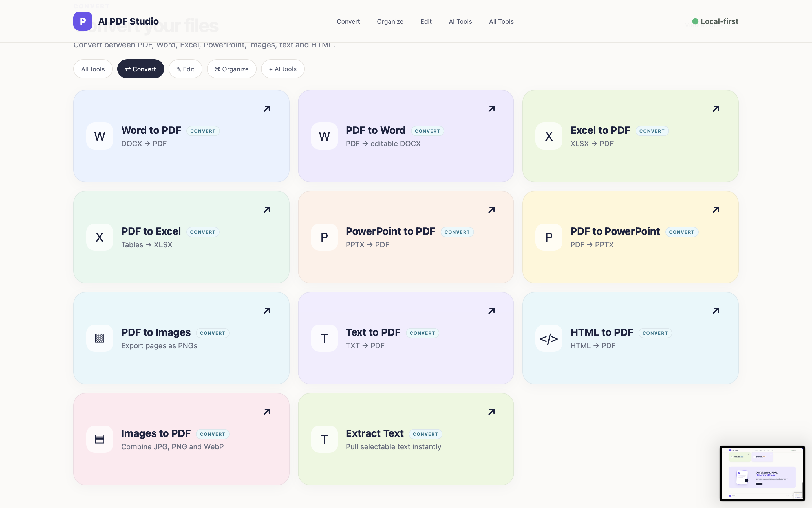Screen dimensions: 812x508
Task: Open the Convert menu in the header
Action: coord(348,21)
